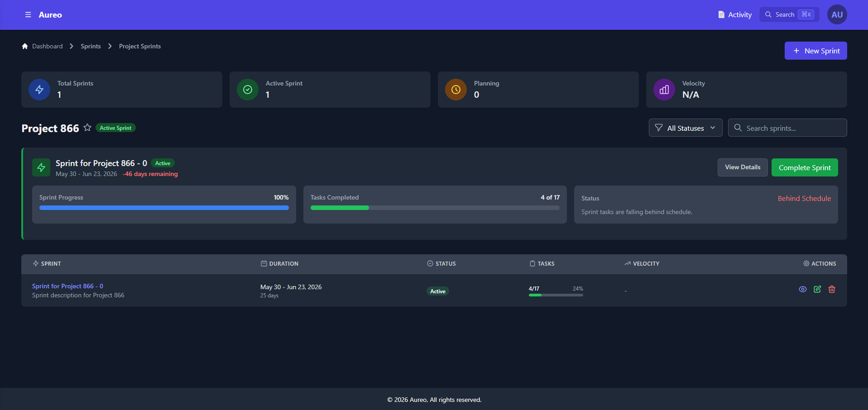Image resolution: width=868 pixels, height=410 pixels.
Task: Click the check circle icon in STATUS header
Action: click(x=430, y=264)
